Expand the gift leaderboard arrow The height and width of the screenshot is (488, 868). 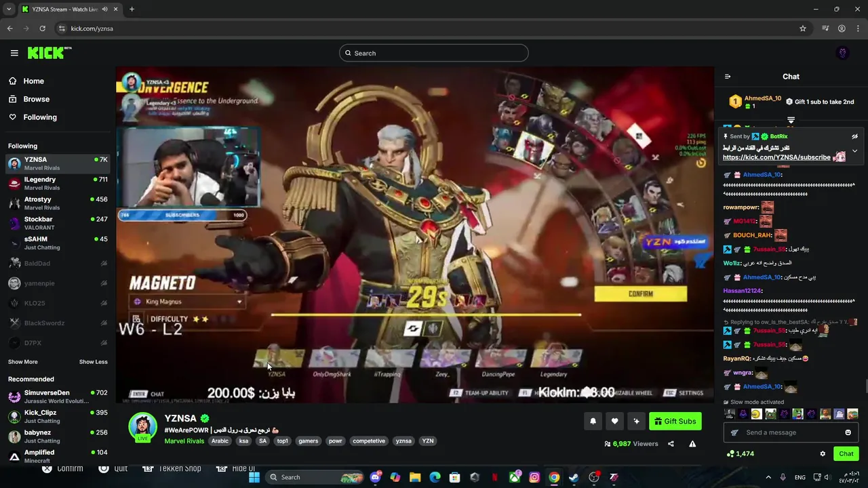pos(791,120)
